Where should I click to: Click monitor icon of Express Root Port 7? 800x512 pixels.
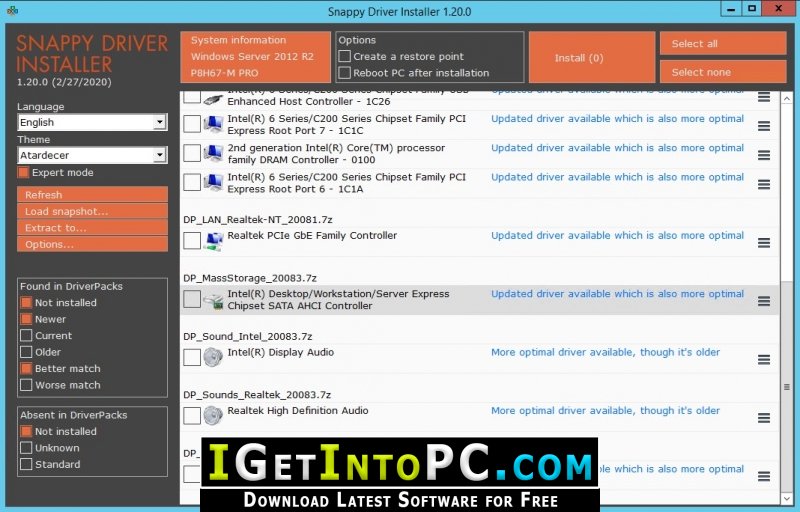(x=213, y=124)
